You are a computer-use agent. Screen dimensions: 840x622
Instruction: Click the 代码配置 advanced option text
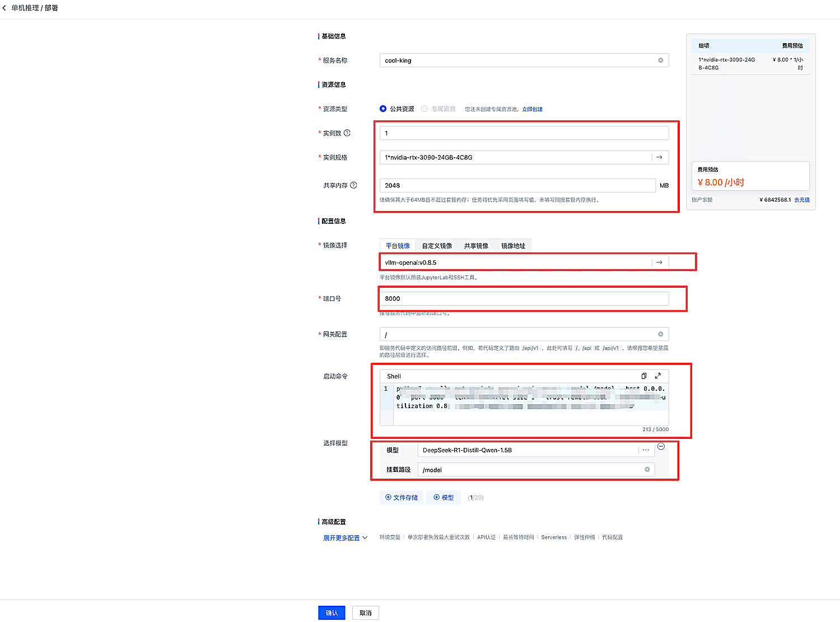tap(612, 537)
